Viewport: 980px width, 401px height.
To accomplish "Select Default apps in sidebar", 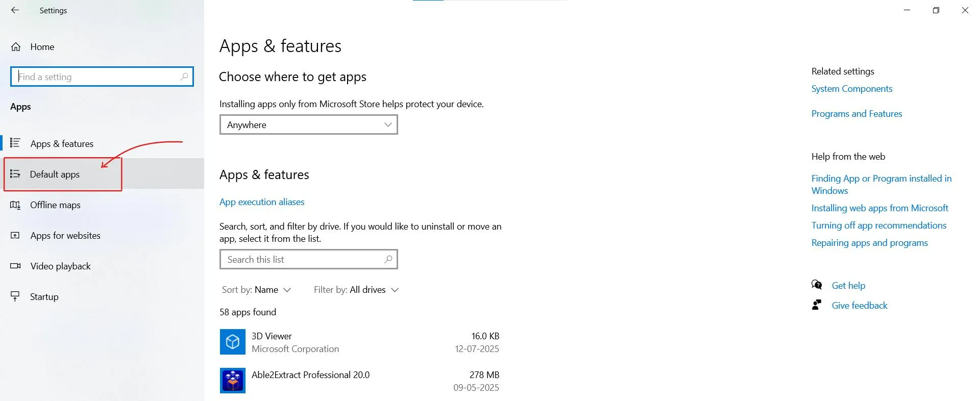I will pyautogui.click(x=102, y=174).
